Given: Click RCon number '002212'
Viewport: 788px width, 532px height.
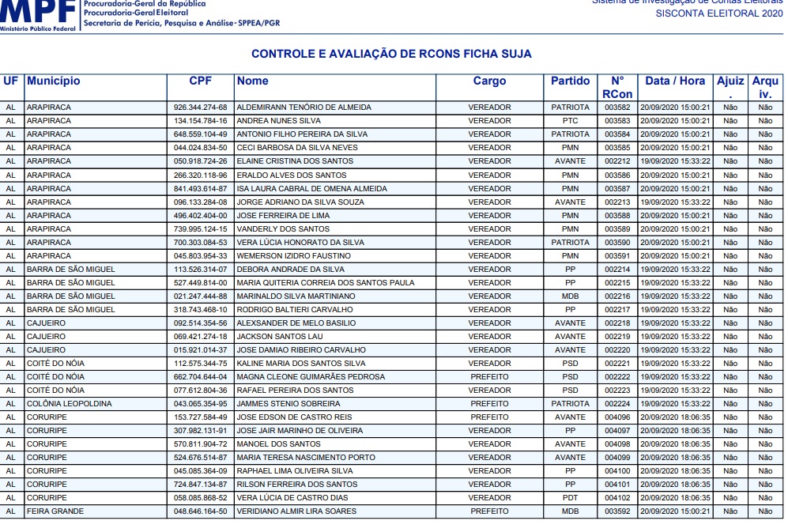Looking at the screenshot, I should pyautogui.click(x=617, y=161).
